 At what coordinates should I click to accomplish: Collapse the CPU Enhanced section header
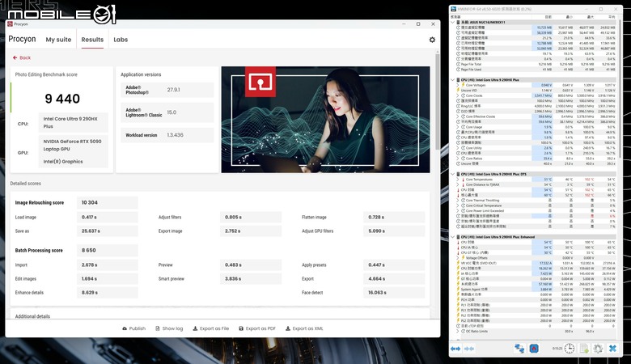coord(453,237)
